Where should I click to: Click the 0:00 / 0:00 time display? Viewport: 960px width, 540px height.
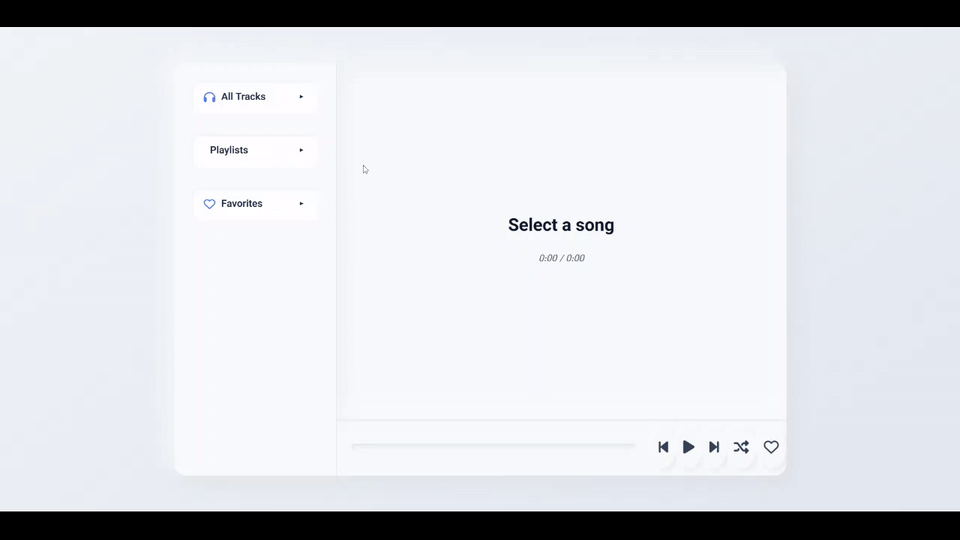561,258
